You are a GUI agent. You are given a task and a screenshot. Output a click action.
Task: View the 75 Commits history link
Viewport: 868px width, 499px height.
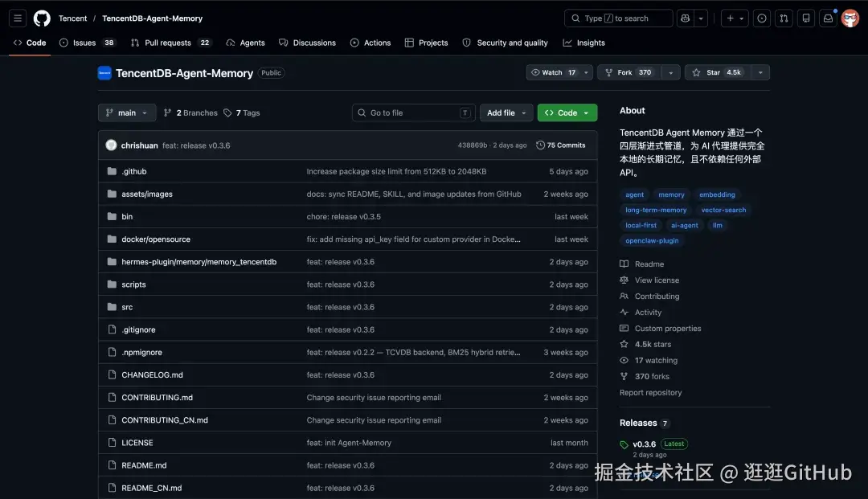(561, 145)
